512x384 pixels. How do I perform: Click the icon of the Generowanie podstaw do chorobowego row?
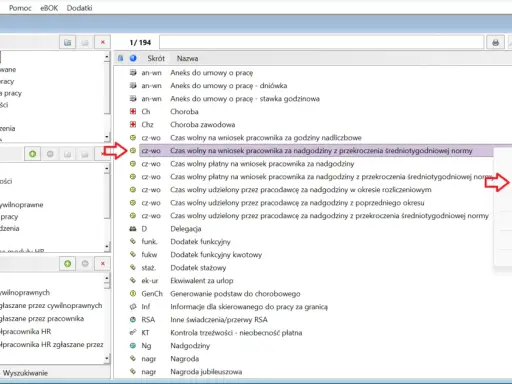[x=133, y=293]
